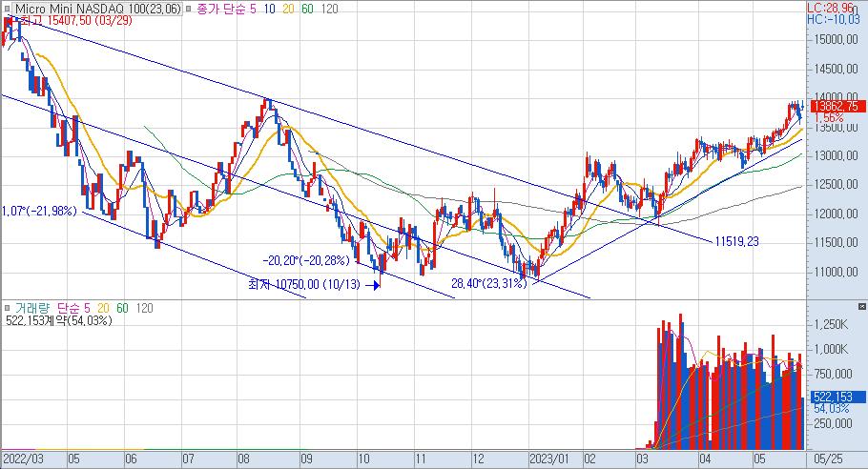The height and width of the screenshot is (469, 868).
Task: Click the small square icon beside Micro Mini NASDAQ title
Action: [x=8, y=9]
